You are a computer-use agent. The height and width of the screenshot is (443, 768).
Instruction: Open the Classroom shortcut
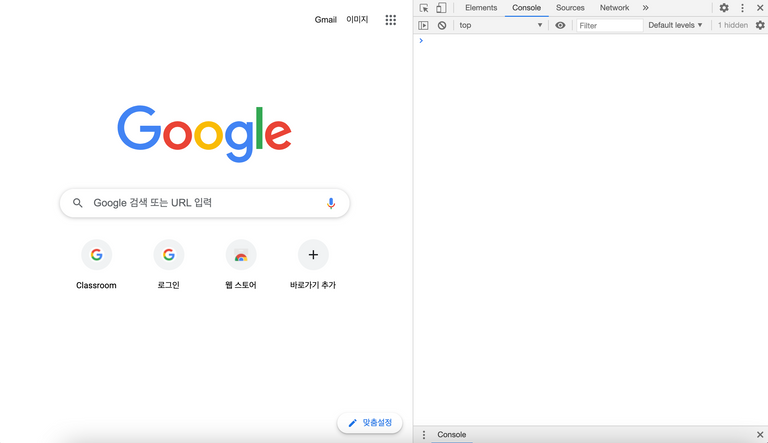pos(96,265)
